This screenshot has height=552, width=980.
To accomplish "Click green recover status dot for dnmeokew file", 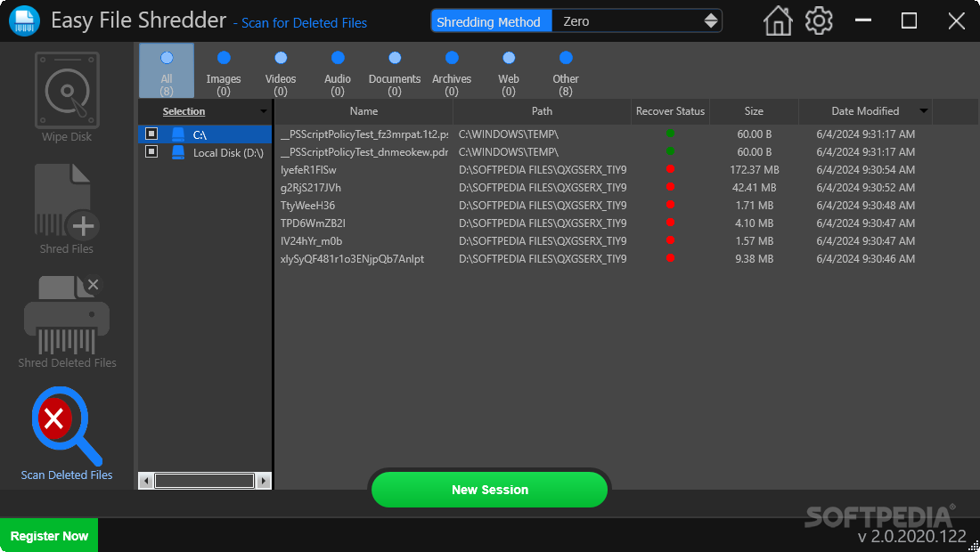I will 670,151.
